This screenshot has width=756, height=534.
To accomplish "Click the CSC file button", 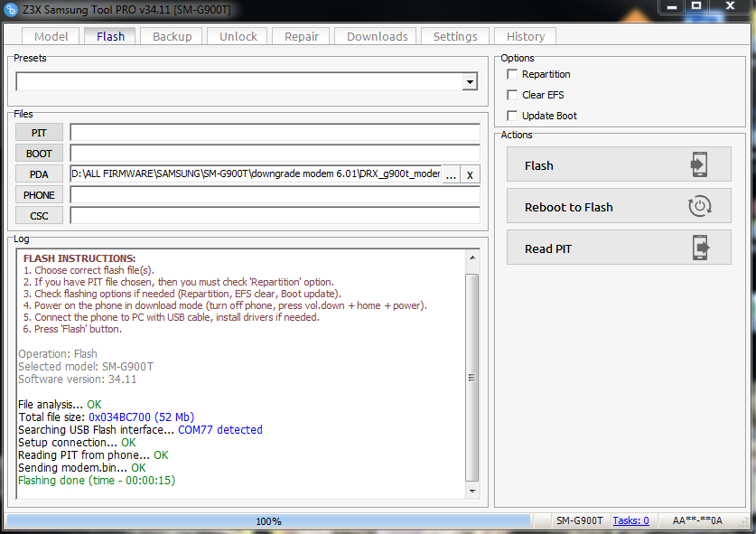I will pyautogui.click(x=39, y=216).
